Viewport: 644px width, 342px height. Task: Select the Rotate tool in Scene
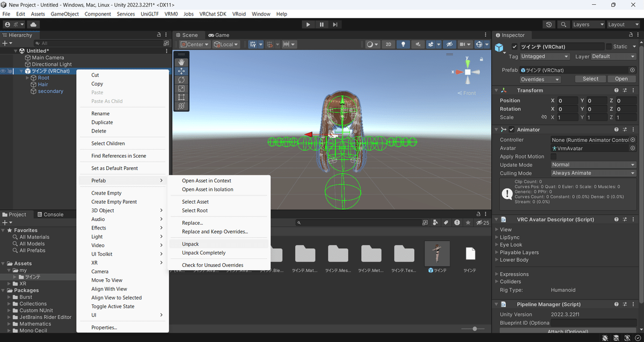[x=181, y=80]
